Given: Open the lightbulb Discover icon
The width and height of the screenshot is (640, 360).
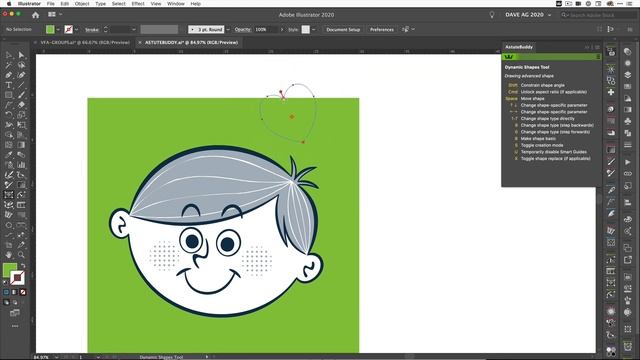Looking at the screenshot, I should pos(492,15).
